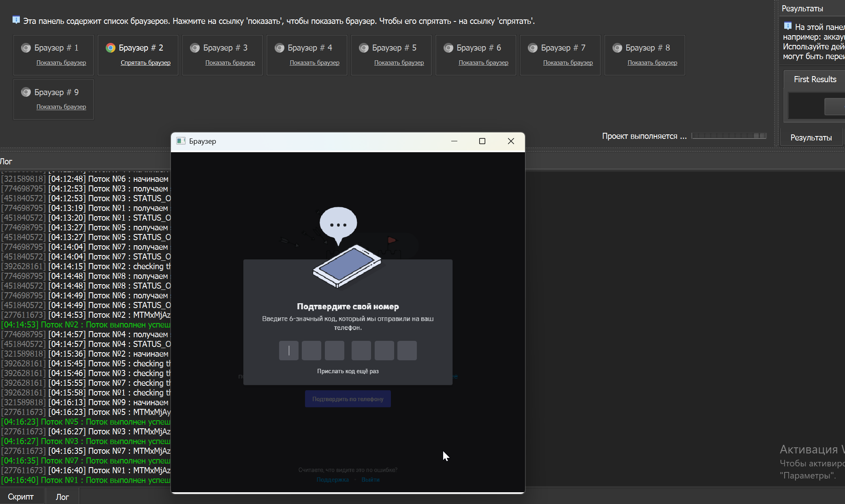Switch to the Лог tab at bottom
This screenshot has width=845, height=504.
click(62, 497)
